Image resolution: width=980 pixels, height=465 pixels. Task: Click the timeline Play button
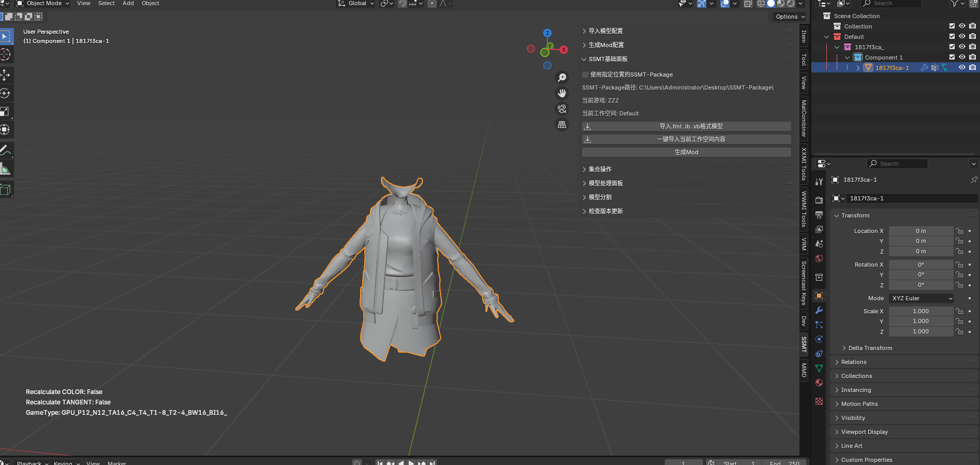coord(411,462)
